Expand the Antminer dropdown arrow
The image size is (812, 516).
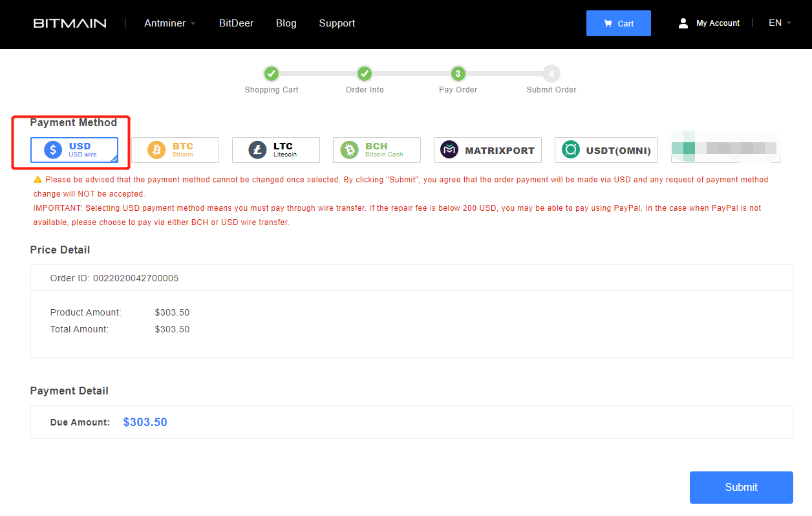pyautogui.click(x=192, y=24)
